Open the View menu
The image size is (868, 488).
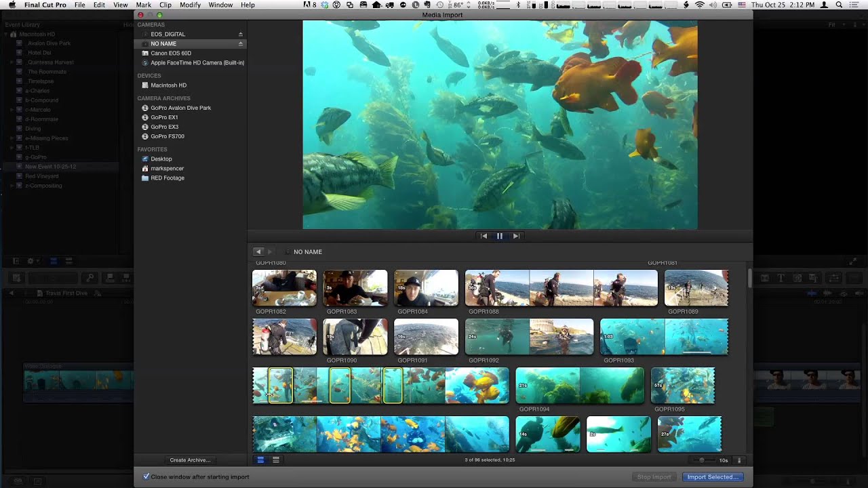(x=121, y=5)
